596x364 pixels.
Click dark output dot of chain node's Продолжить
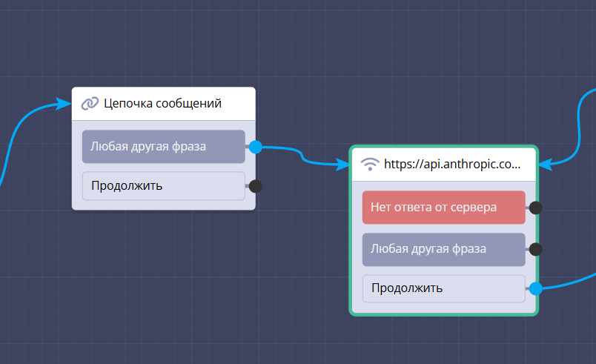click(x=256, y=186)
